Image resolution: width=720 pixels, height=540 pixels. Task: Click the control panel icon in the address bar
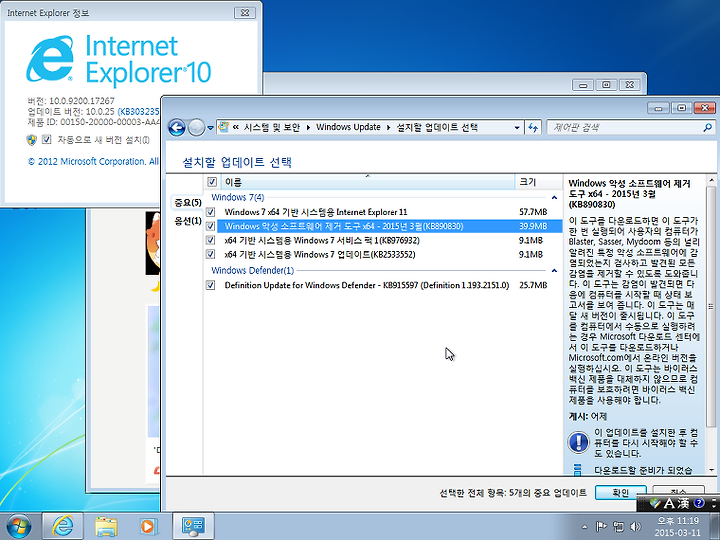click(x=224, y=127)
